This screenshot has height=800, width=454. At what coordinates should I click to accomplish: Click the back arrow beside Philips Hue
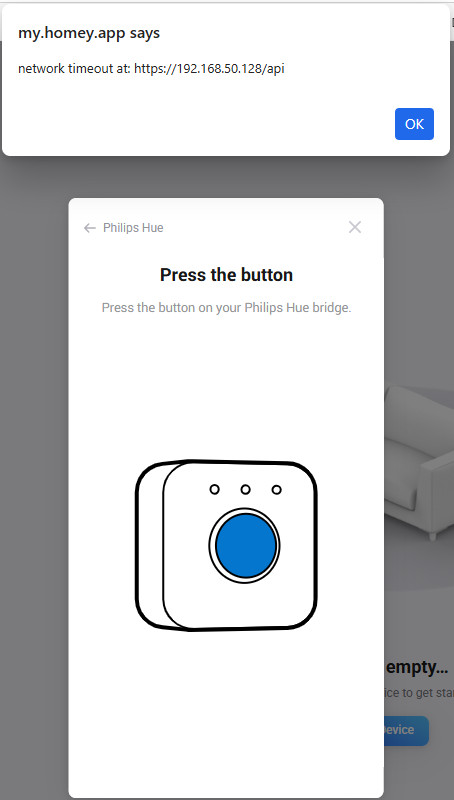tap(90, 228)
